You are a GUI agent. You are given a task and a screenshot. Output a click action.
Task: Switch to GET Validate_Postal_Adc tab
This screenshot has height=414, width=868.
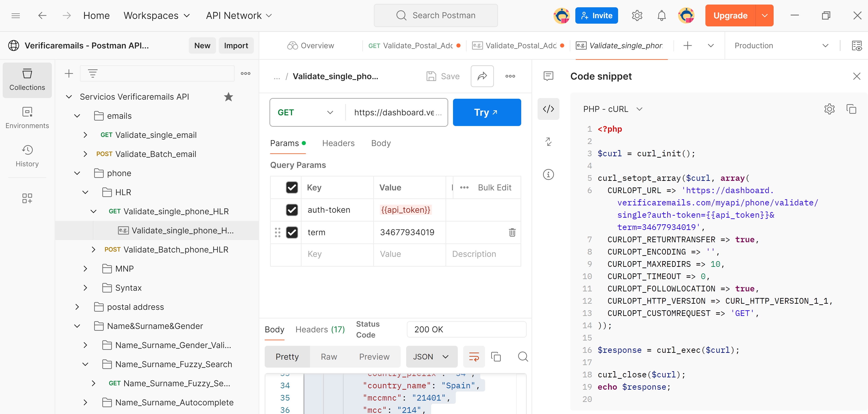pyautogui.click(x=414, y=45)
